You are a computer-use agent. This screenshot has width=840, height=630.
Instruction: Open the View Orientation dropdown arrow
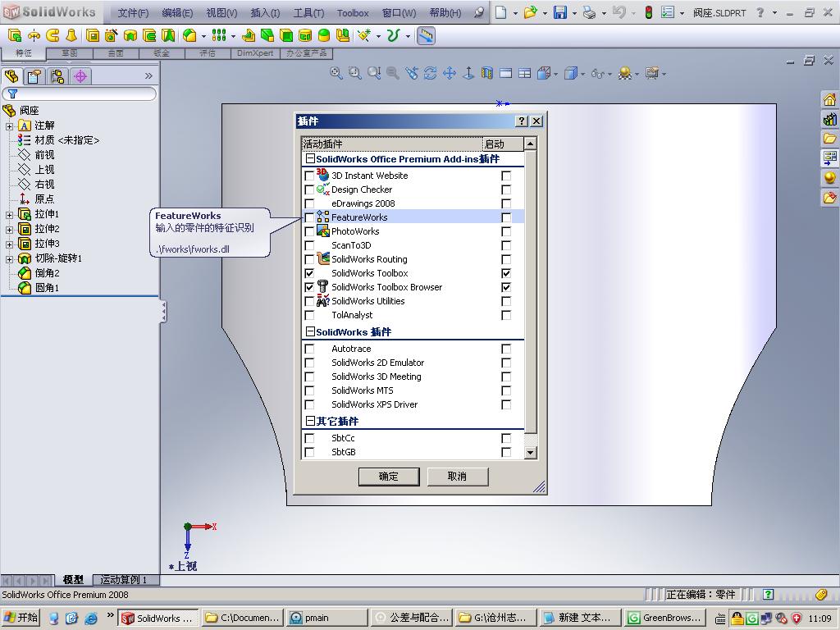(x=555, y=74)
